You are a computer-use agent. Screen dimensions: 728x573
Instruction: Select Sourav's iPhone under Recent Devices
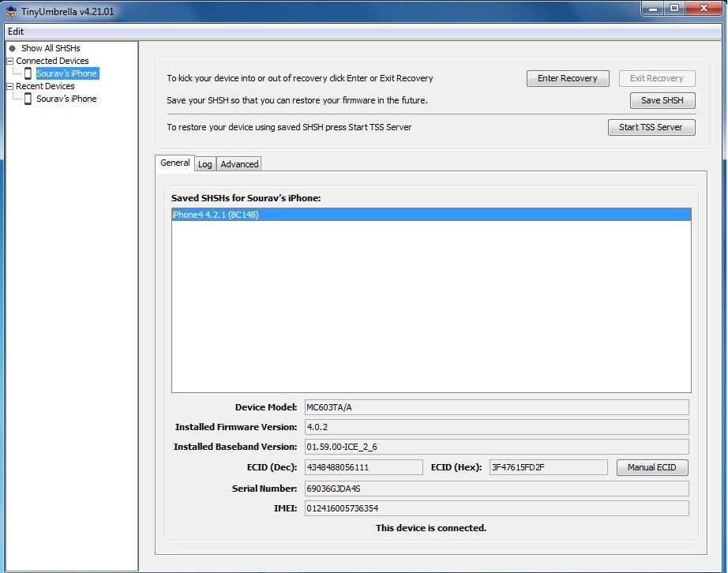click(67, 99)
